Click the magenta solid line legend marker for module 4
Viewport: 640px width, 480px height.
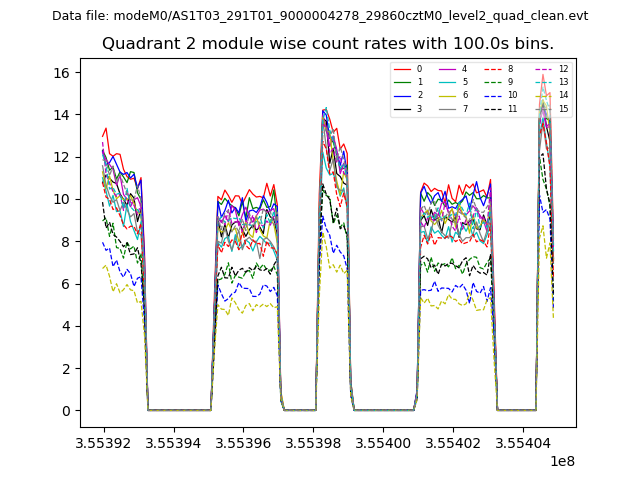click(449, 69)
